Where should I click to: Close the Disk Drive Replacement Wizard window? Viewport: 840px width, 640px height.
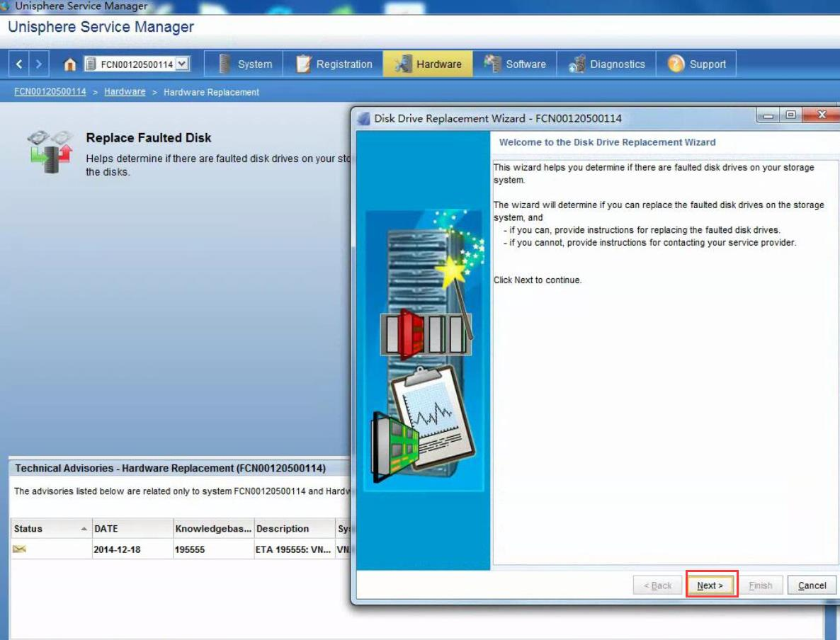point(822,115)
